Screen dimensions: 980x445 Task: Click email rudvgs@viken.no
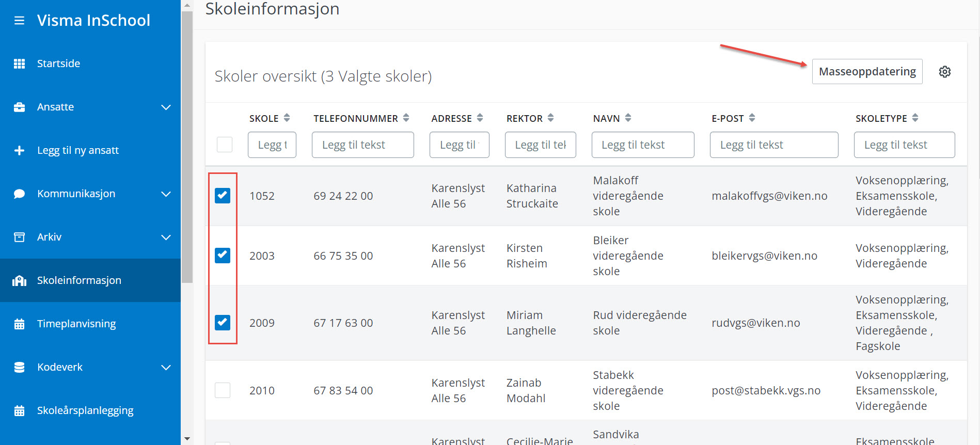pos(756,323)
